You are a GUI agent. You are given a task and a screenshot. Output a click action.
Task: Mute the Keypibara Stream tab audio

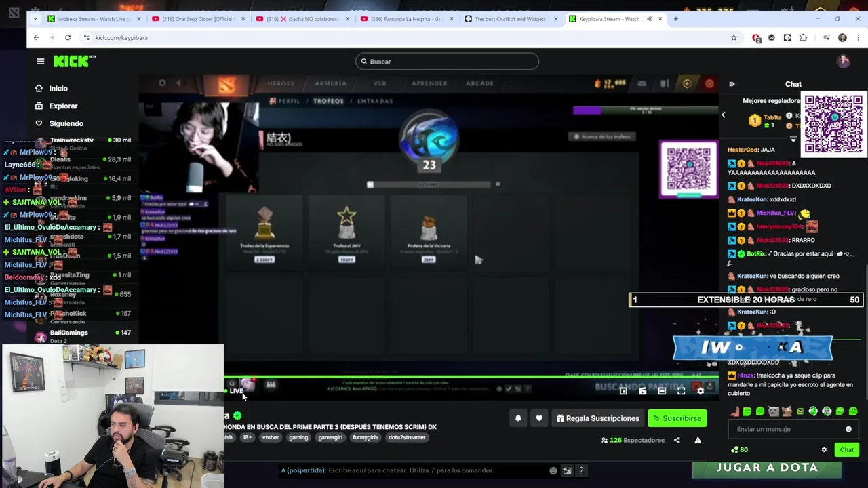pyautogui.click(x=650, y=19)
